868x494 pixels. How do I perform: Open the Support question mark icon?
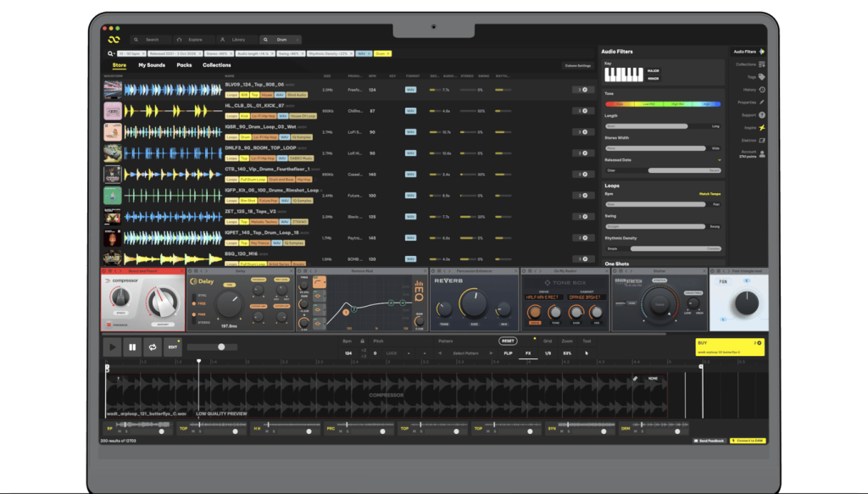click(762, 115)
